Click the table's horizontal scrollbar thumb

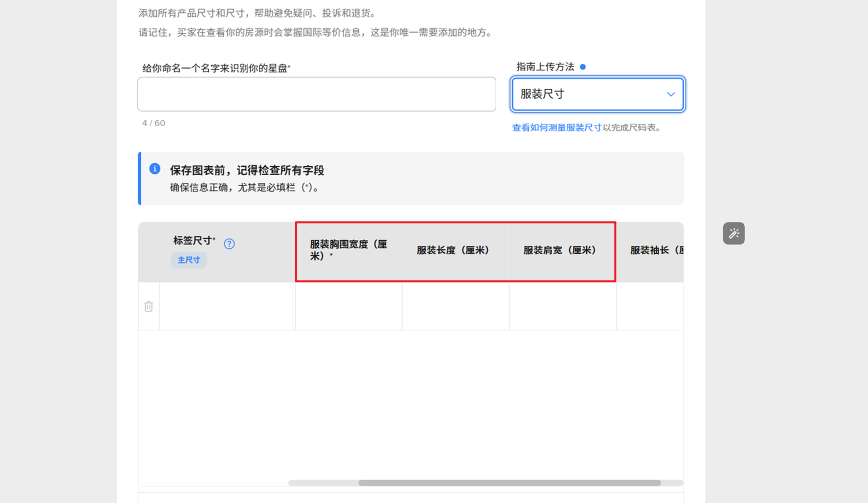[x=509, y=483]
